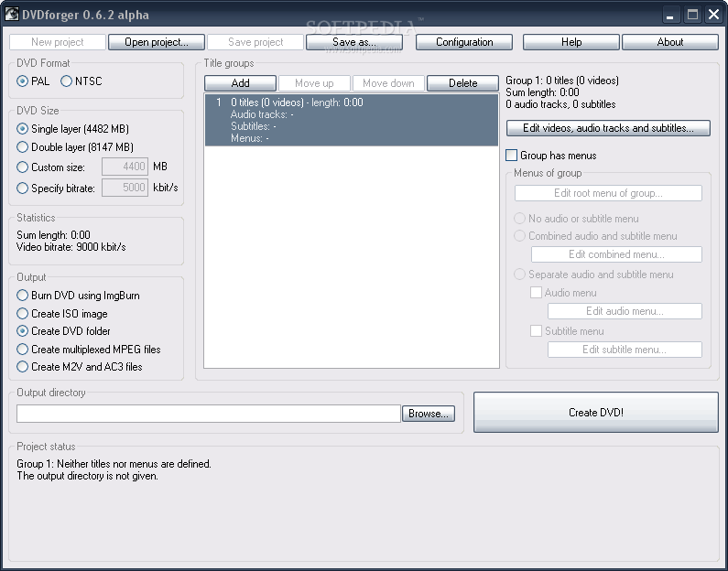
Task: Click Edit combined menu button
Action: (x=616, y=254)
